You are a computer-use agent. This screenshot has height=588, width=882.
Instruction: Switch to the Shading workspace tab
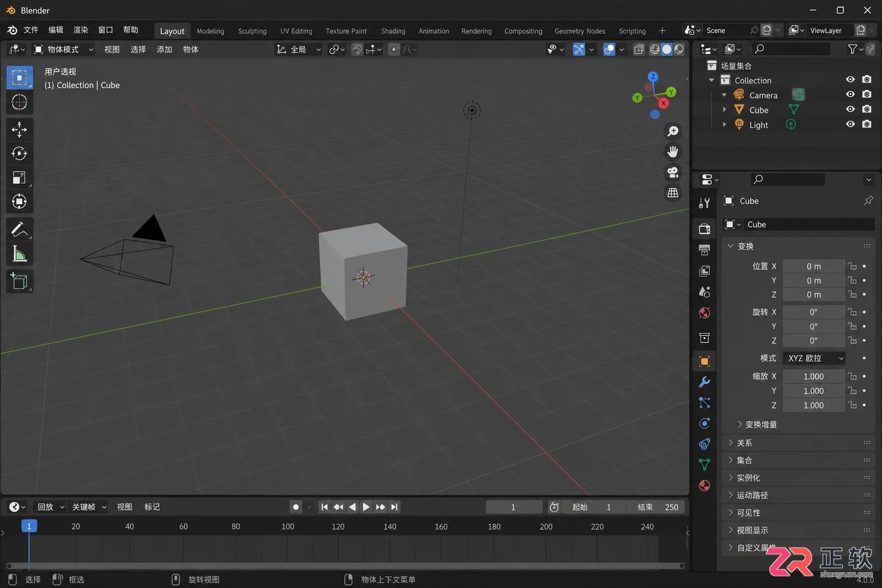(393, 31)
